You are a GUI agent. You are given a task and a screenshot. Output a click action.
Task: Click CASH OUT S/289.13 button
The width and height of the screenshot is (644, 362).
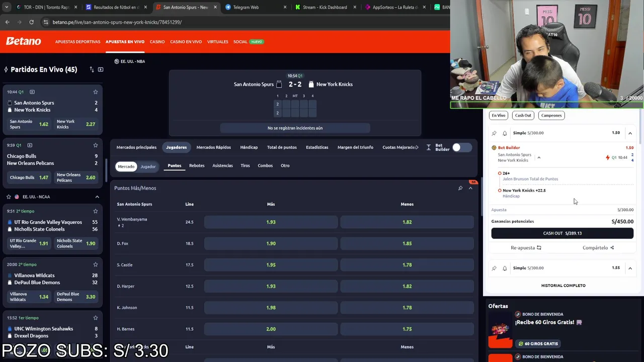tap(562, 233)
